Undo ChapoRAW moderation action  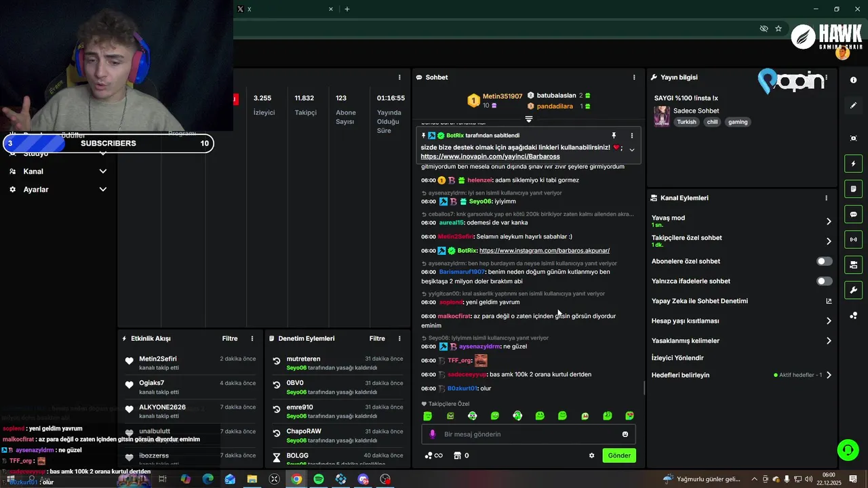[277, 434]
